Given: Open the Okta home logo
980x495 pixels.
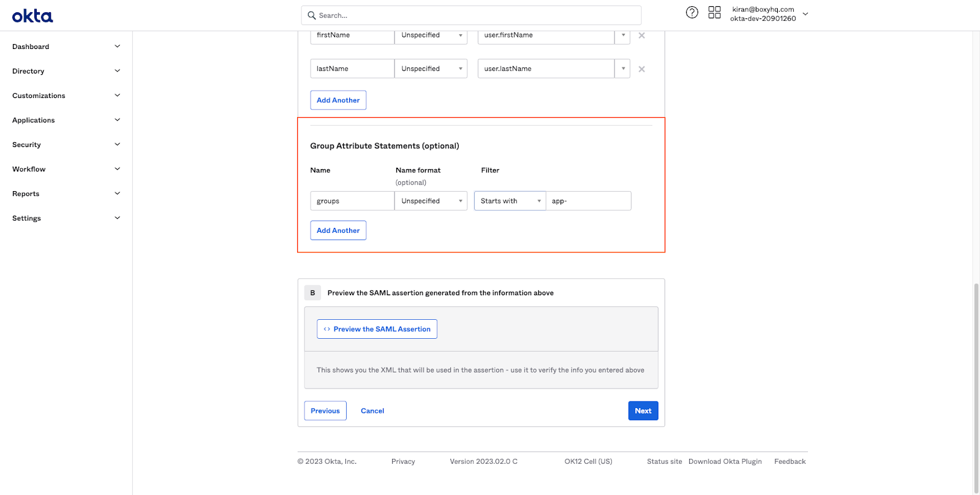Looking at the screenshot, I should (32, 16).
